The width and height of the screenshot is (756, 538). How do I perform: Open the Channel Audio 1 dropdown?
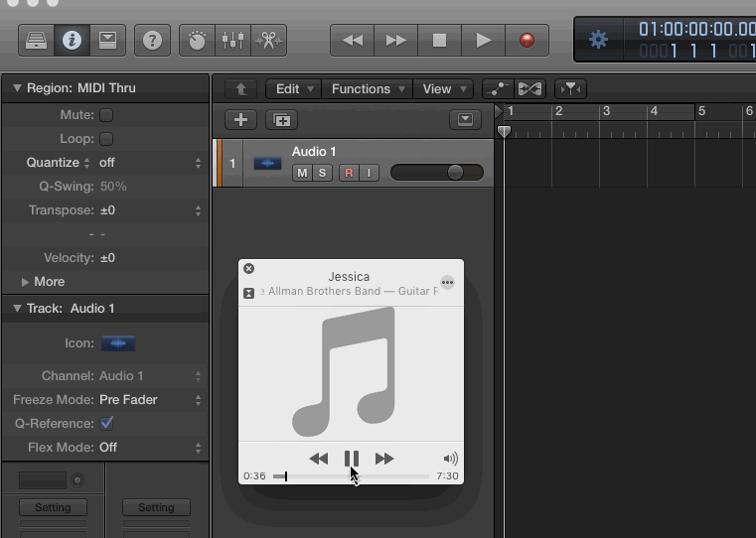tap(149, 376)
